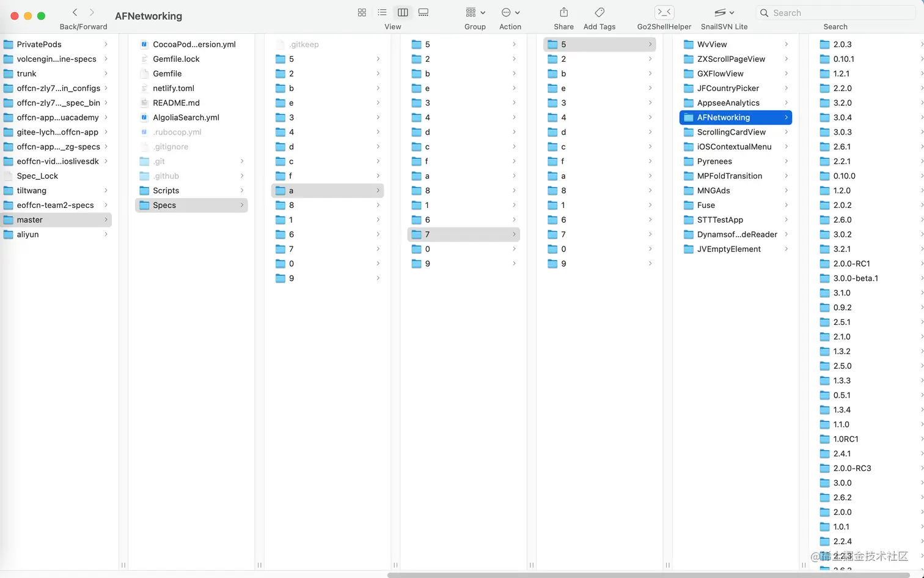Viewport: 924px width, 578px height.
Task: Expand the ZXScrollPageView folder chevron
Action: 786,59
